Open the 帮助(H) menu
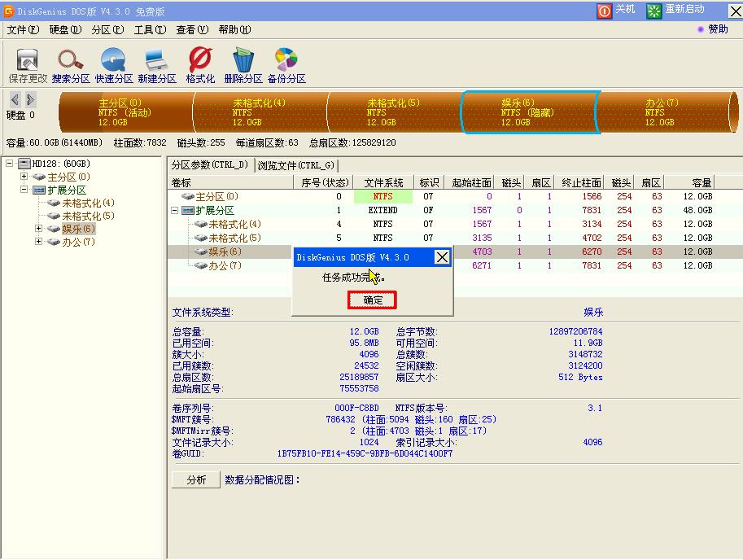This screenshot has width=743, height=560. coord(235,30)
